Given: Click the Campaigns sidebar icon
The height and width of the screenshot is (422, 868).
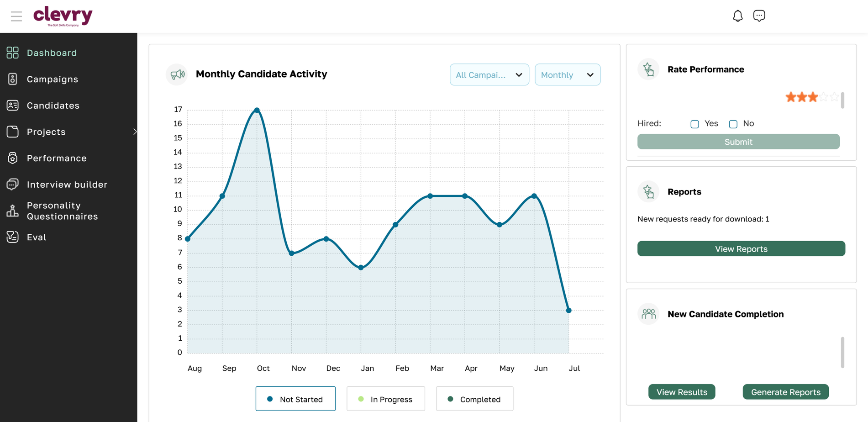Looking at the screenshot, I should click(13, 79).
